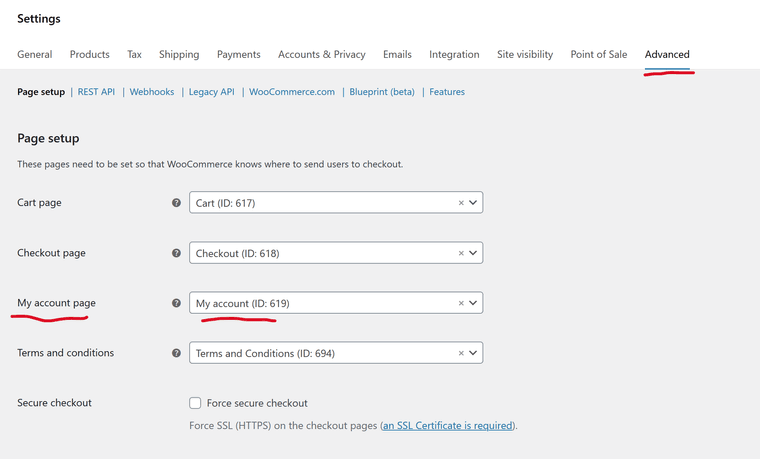Click help icon beside My account page
The width and height of the screenshot is (760, 459).
[x=177, y=303]
